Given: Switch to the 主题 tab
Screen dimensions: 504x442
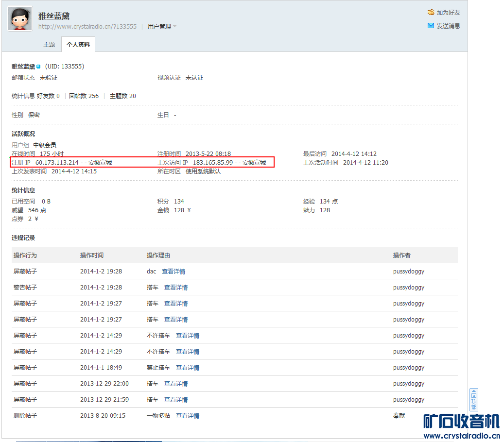Looking at the screenshot, I should [x=49, y=44].
